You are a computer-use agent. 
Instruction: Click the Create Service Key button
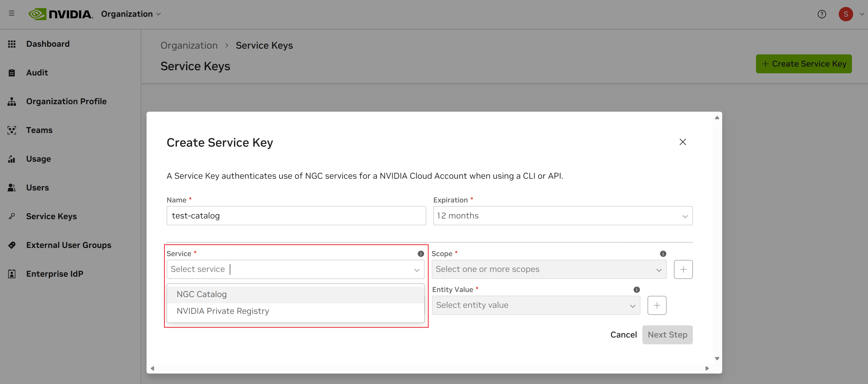804,64
